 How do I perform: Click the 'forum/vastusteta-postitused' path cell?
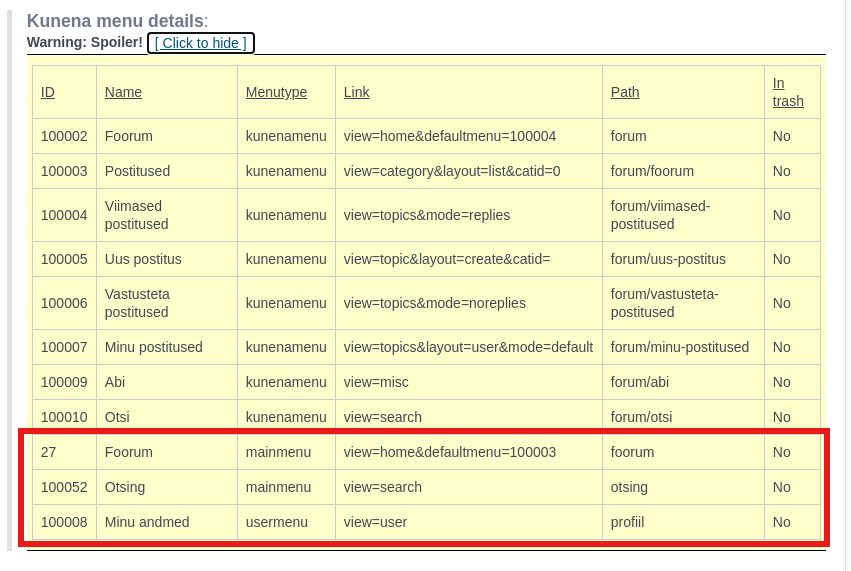click(664, 303)
